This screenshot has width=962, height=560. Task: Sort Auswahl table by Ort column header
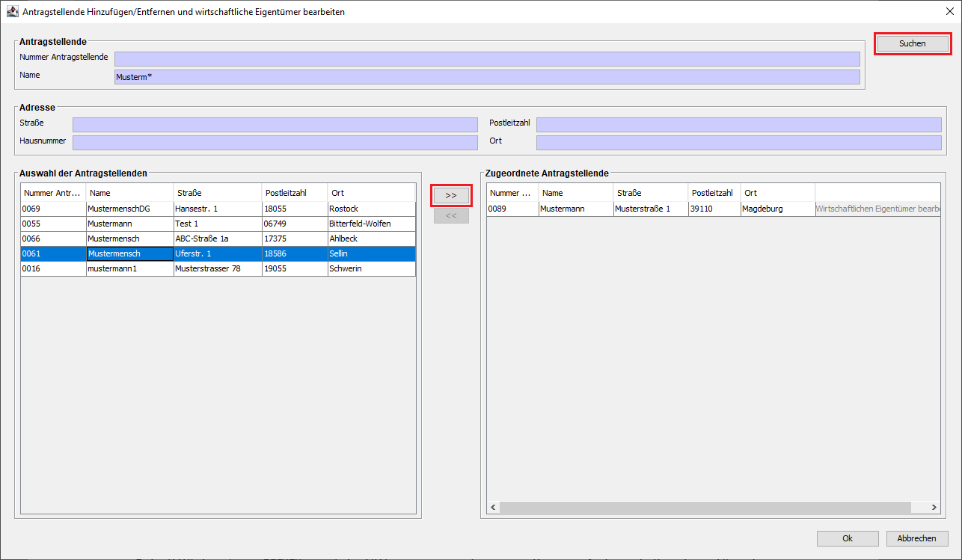(372, 193)
